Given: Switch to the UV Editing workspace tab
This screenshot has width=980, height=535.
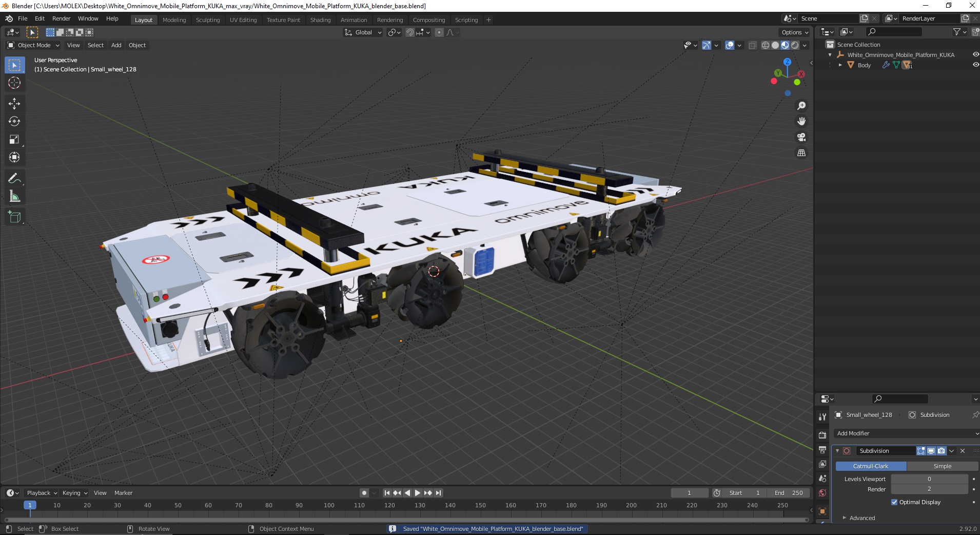Looking at the screenshot, I should click(x=243, y=20).
